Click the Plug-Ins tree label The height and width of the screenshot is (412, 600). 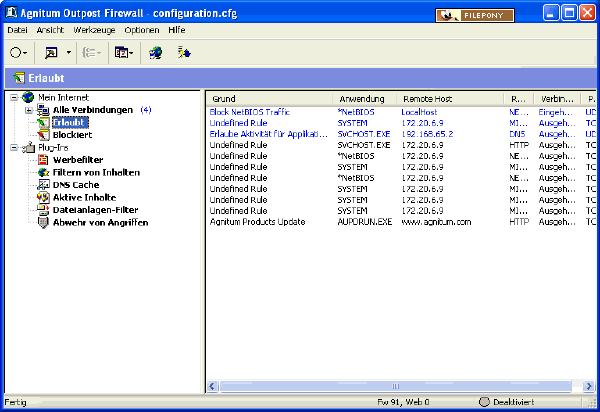pos(53,148)
